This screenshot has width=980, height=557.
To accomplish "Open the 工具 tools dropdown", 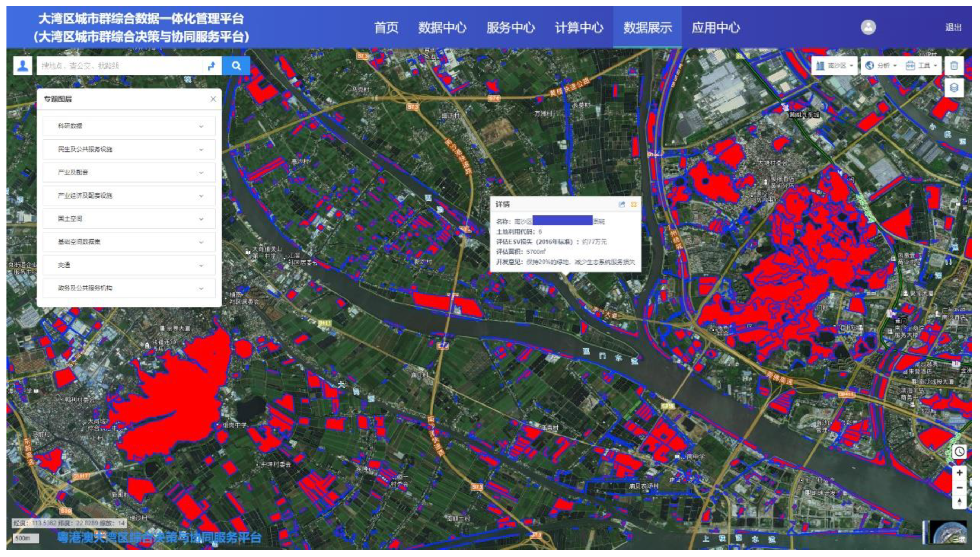I will coord(922,66).
